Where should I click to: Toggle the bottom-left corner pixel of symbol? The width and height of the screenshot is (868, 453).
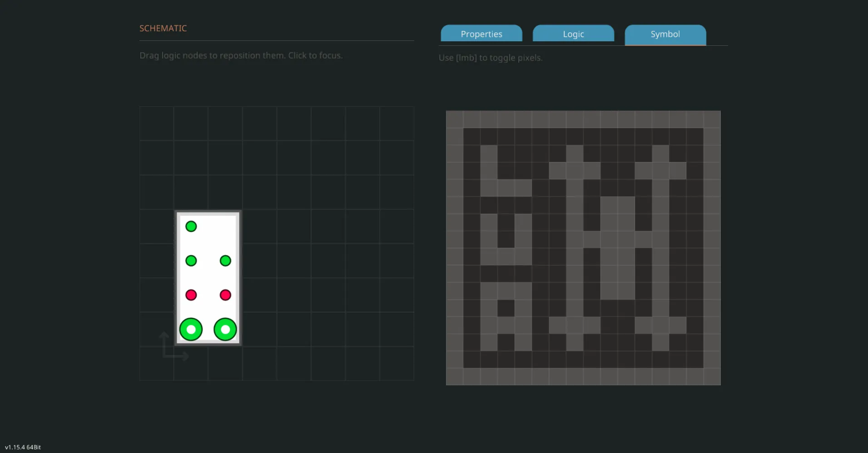pyautogui.click(x=455, y=377)
